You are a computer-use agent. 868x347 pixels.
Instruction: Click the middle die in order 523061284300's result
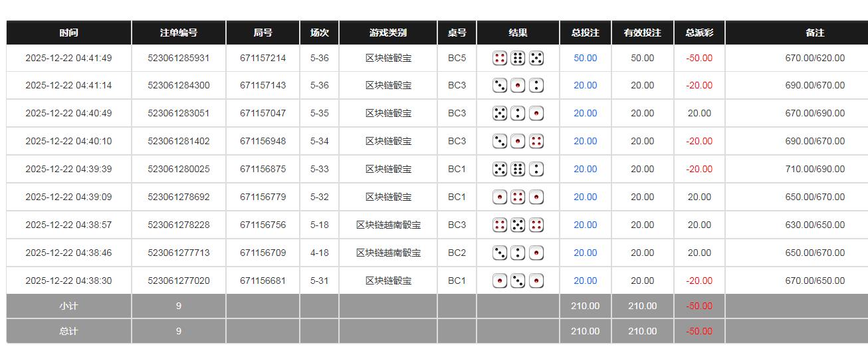(518, 86)
